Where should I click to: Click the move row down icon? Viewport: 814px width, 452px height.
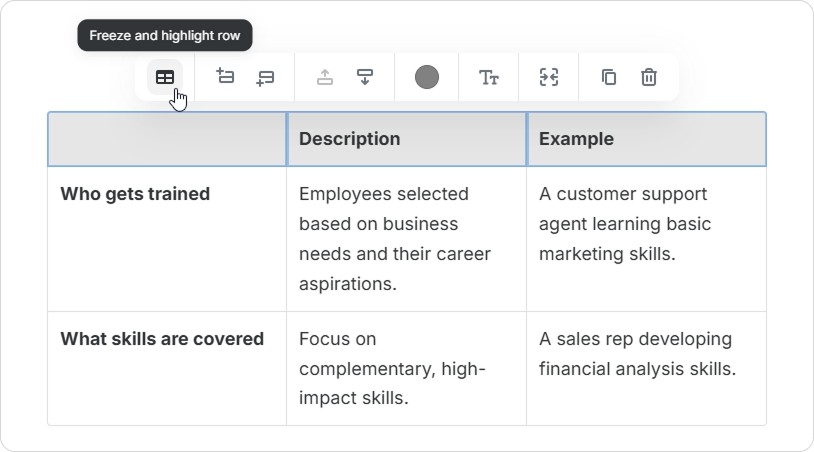365,77
